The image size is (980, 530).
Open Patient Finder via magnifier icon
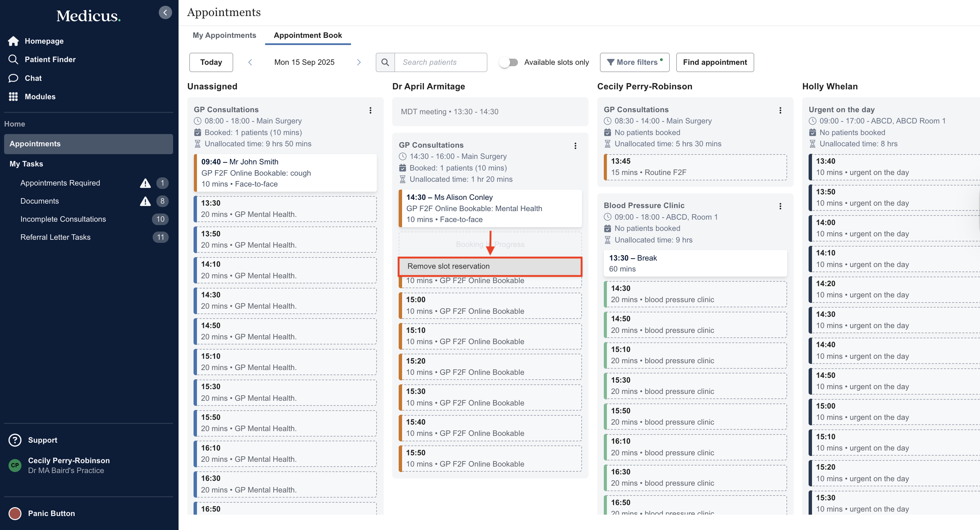pos(13,59)
